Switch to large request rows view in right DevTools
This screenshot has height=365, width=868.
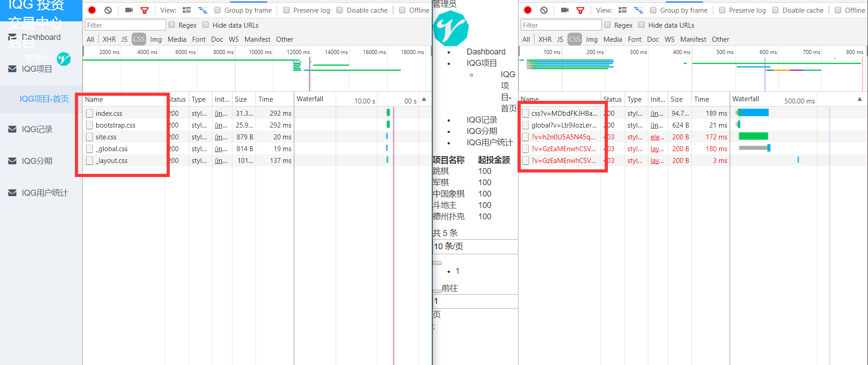[x=622, y=10]
